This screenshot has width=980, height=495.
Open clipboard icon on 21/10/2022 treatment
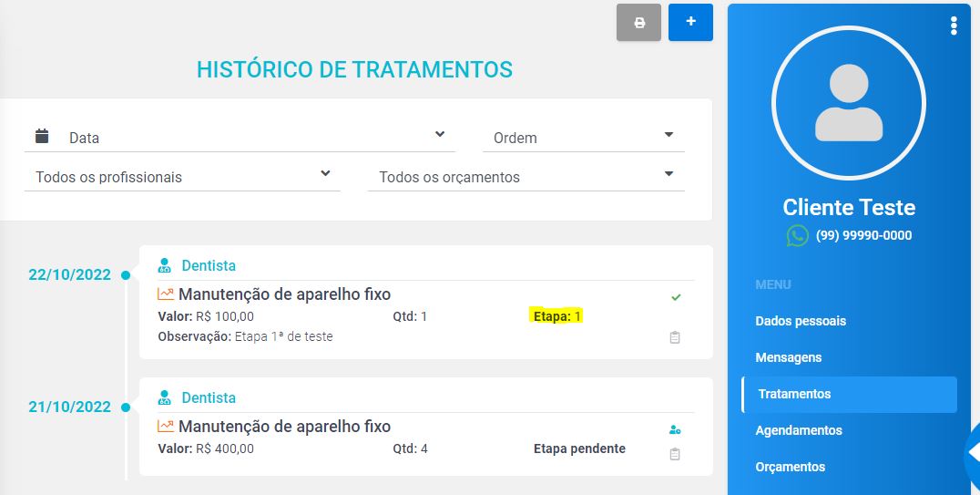(675, 454)
